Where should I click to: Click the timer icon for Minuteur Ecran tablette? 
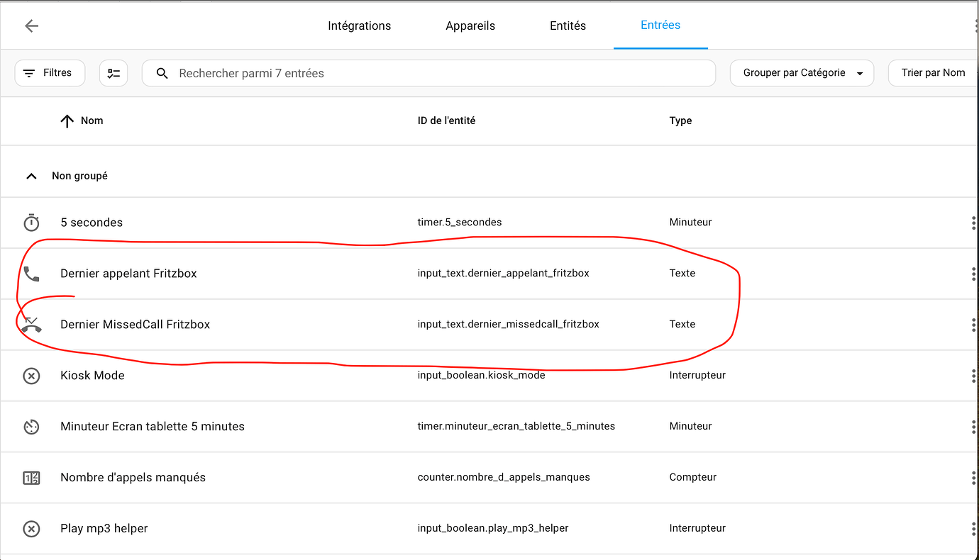coord(31,426)
